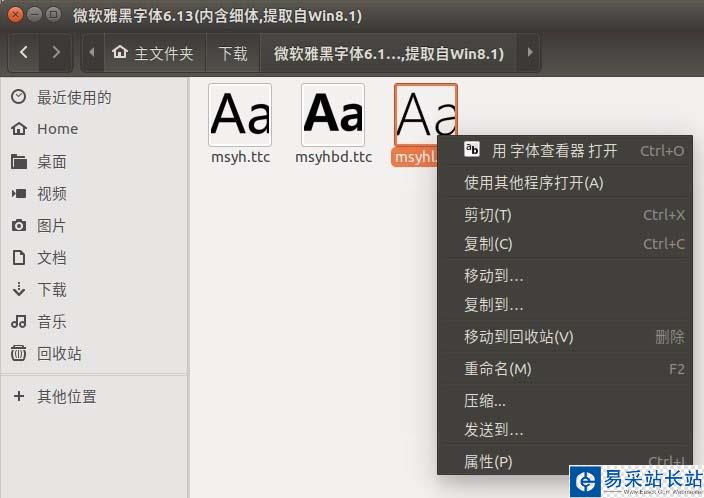Click the camera icon beside 图片
This screenshot has width=704, height=498.
coord(18,225)
